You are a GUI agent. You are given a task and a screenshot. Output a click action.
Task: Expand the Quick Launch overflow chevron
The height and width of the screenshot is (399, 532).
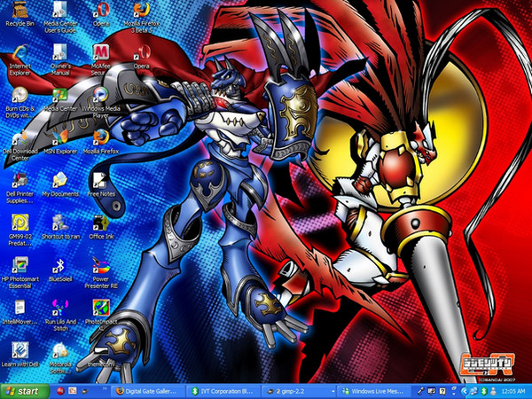coord(105,389)
